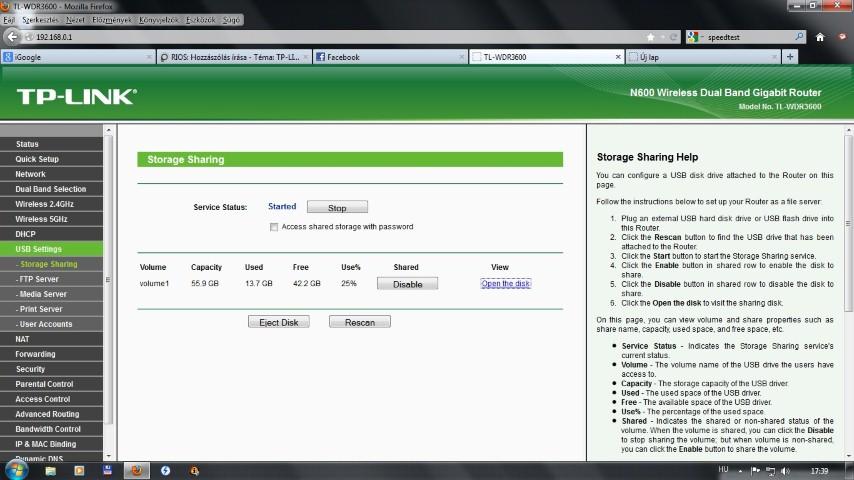
Task: Switch to the RIOS Hozzászólás írása tab
Action: [234, 57]
